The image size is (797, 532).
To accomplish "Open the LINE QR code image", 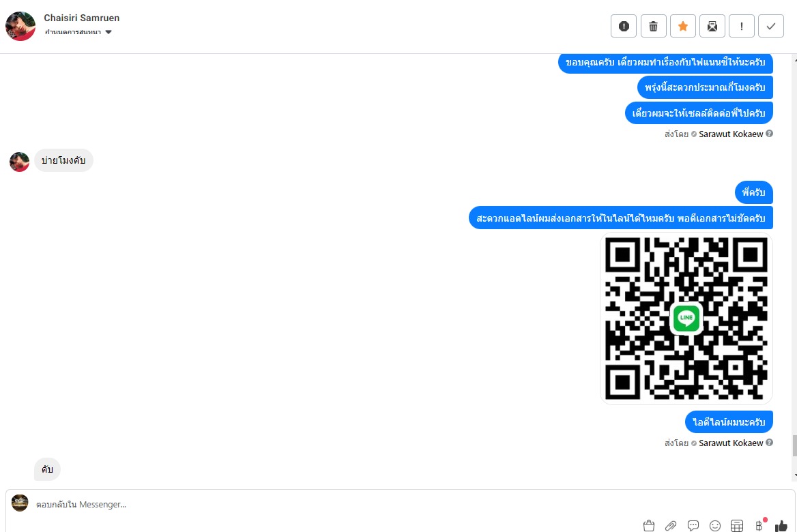I will point(686,319).
